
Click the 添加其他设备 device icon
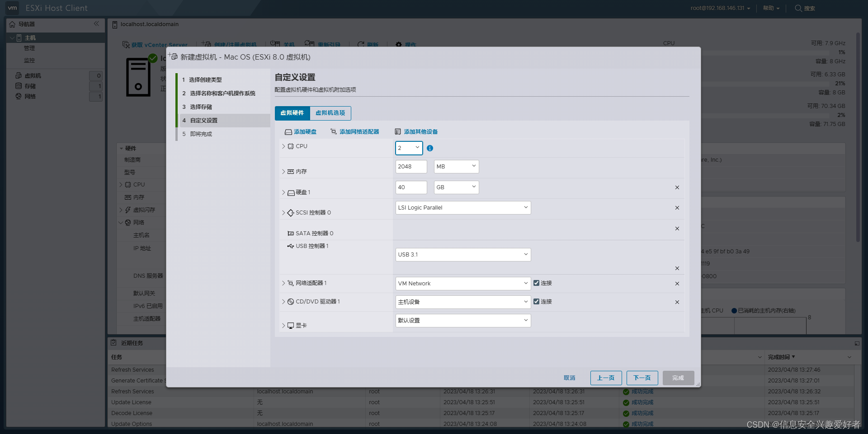pyautogui.click(x=398, y=132)
